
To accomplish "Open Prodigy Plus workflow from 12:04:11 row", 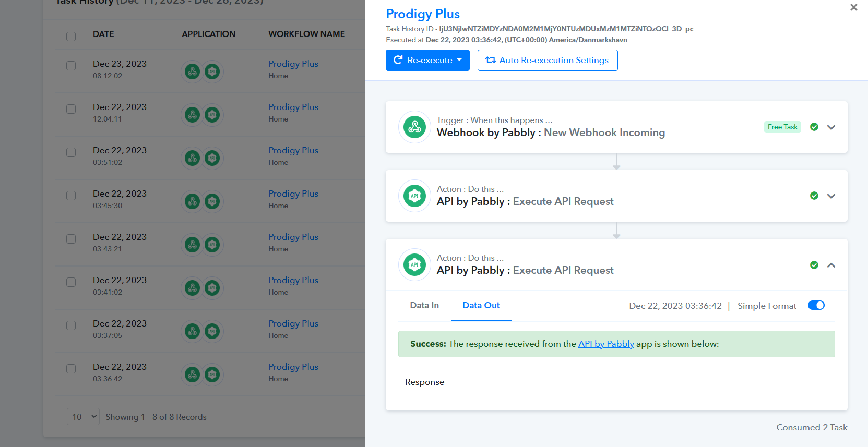I will pos(293,107).
